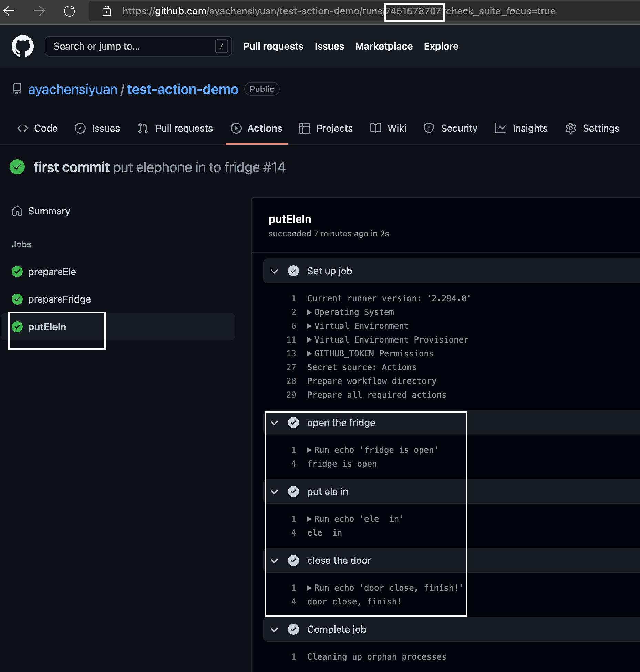Go to the workflow run Summary
This screenshot has height=672, width=640.
click(x=49, y=211)
